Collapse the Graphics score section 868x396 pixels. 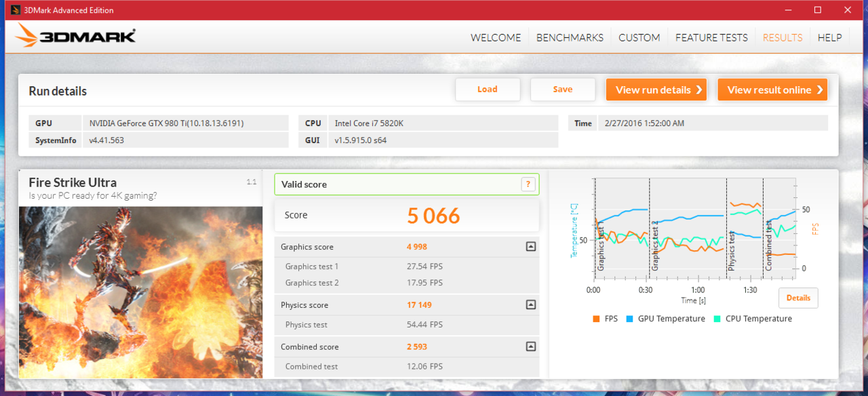(531, 247)
